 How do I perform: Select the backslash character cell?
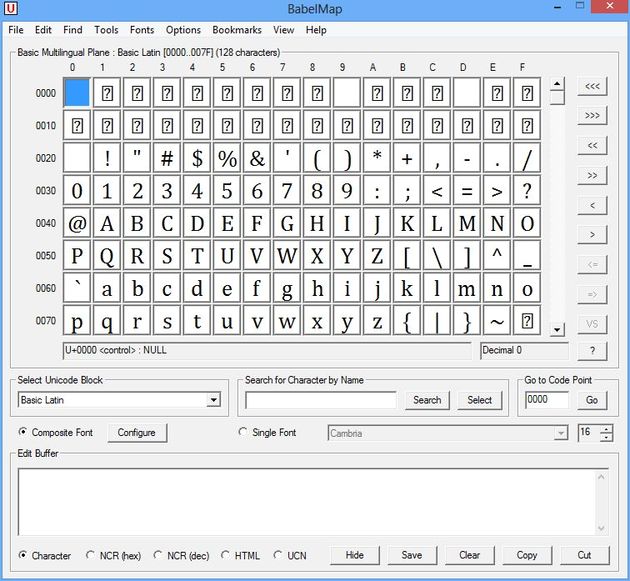pos(437,256)
